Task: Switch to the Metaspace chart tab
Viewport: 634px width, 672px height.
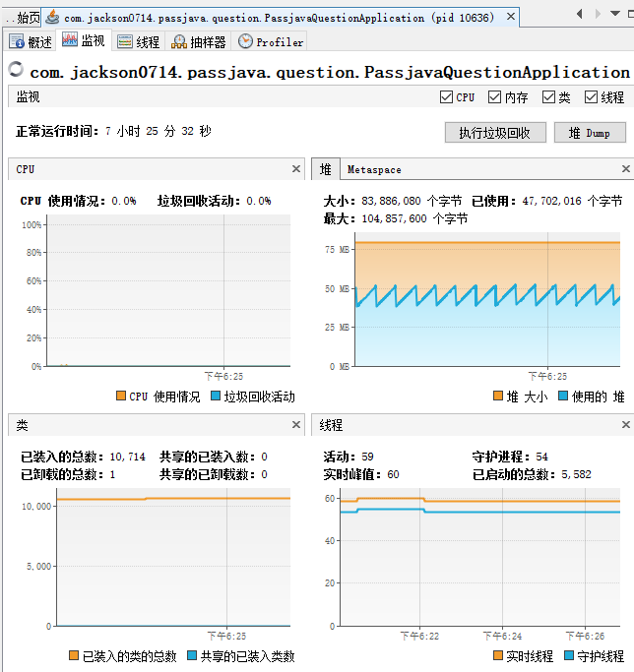Action: pos(374,169)
